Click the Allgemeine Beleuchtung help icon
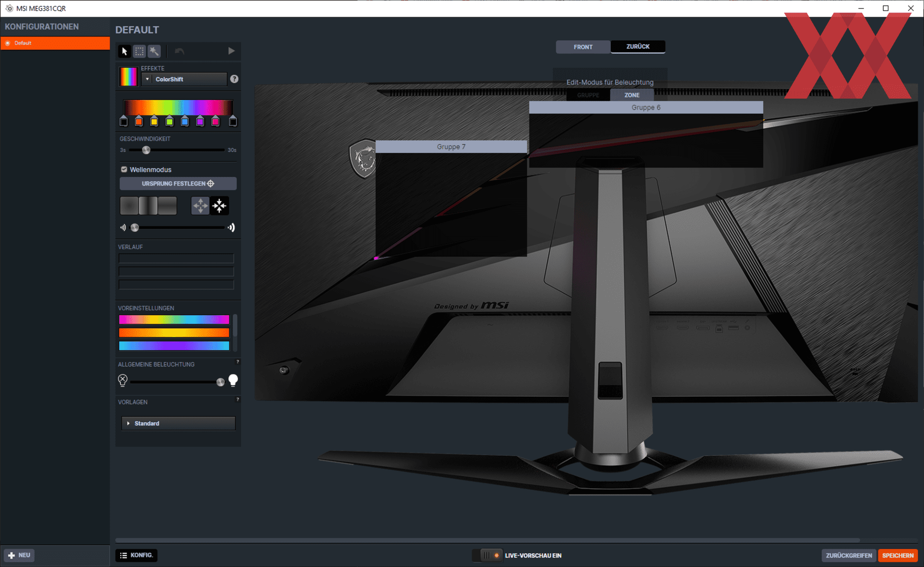 [238, 362]
